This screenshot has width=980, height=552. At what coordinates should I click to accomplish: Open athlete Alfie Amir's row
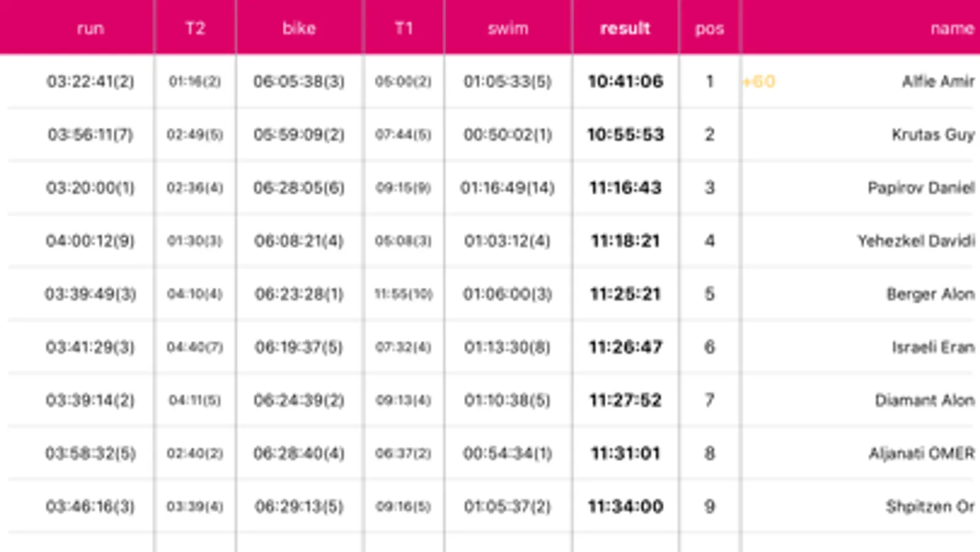pyautogui.click(x=937, y=82)
